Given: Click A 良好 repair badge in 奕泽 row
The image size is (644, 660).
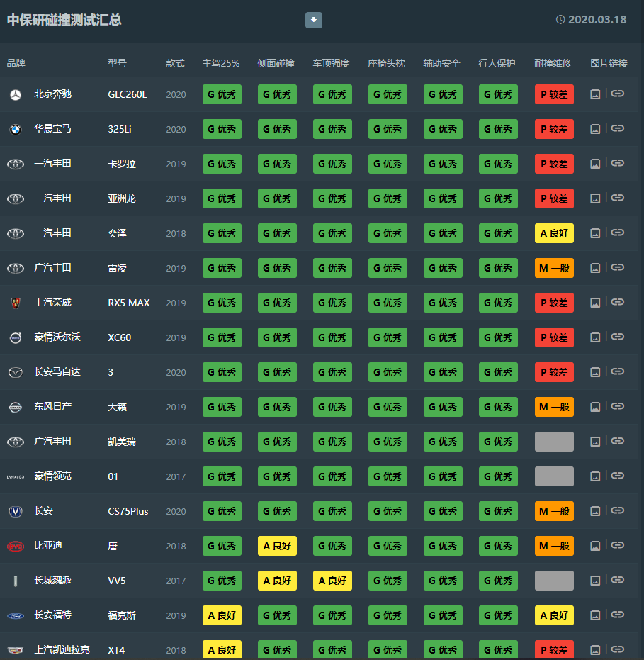Looking at the screenshot, I should coord(554,233).
